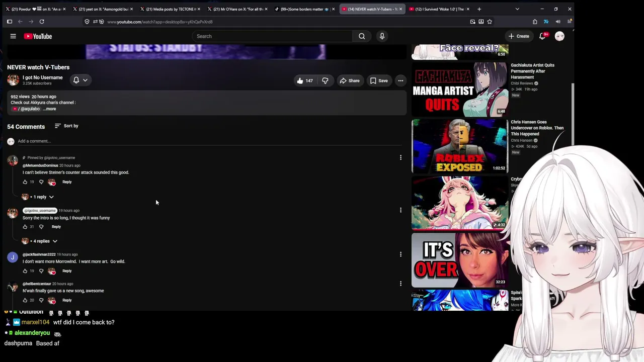Open 'Gachiakuta Artist Quits Permanently' video title
Screen dimensions: 644x362
coord(533,71)
